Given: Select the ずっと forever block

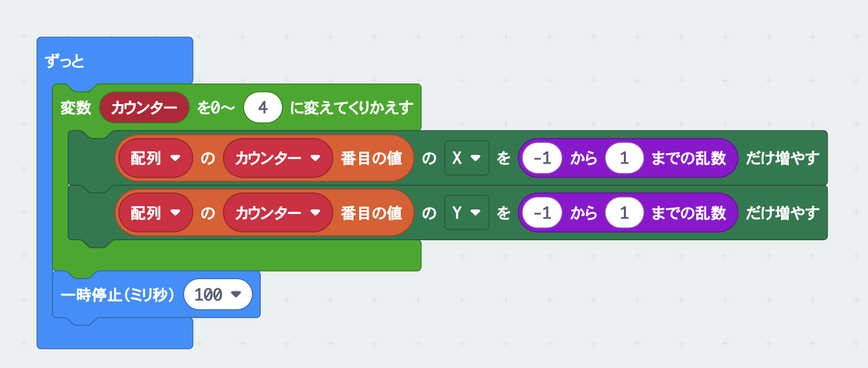Looking at the screenshot, I should (x=65, y=61).
